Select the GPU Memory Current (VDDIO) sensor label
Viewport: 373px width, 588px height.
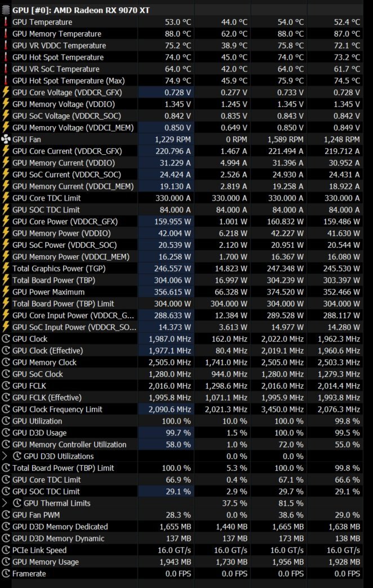[64, 163]
